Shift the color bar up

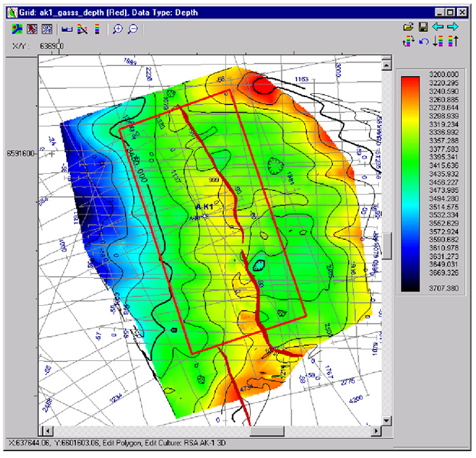(453, 41)
